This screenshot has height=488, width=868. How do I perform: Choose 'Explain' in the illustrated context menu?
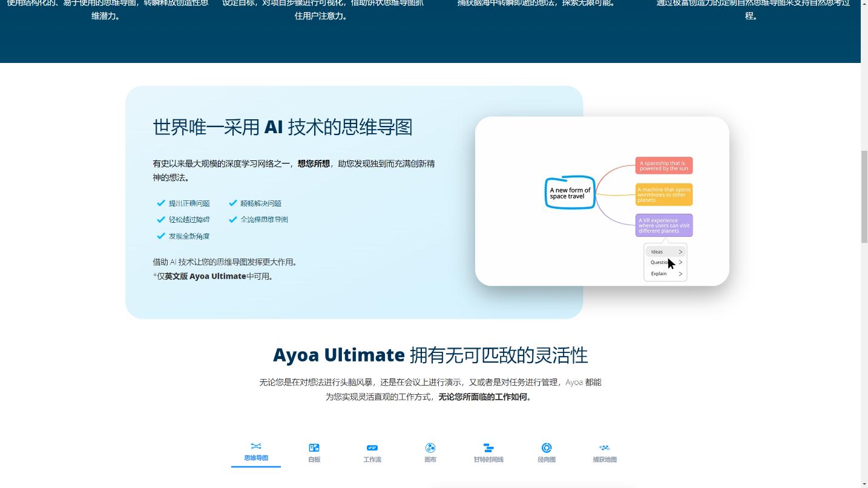pos(665,274)
